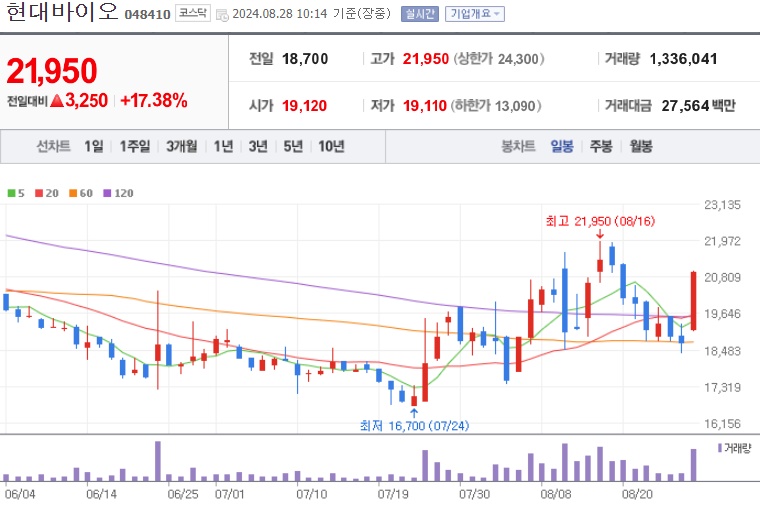
Task: Switch to the 일봉 daily candle chart
Action: tap(562, 146)
